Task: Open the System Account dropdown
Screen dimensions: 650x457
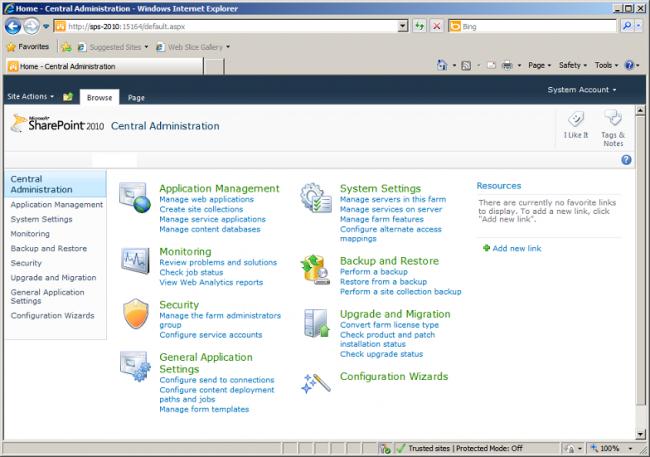Action: click(x=582, y=89)
